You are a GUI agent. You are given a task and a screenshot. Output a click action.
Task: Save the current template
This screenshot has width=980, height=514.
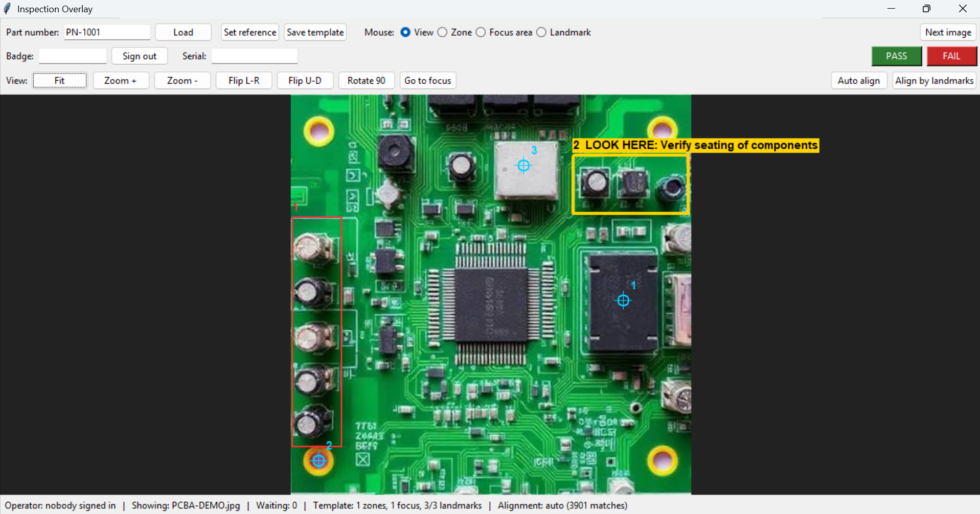tap(315, 32)
